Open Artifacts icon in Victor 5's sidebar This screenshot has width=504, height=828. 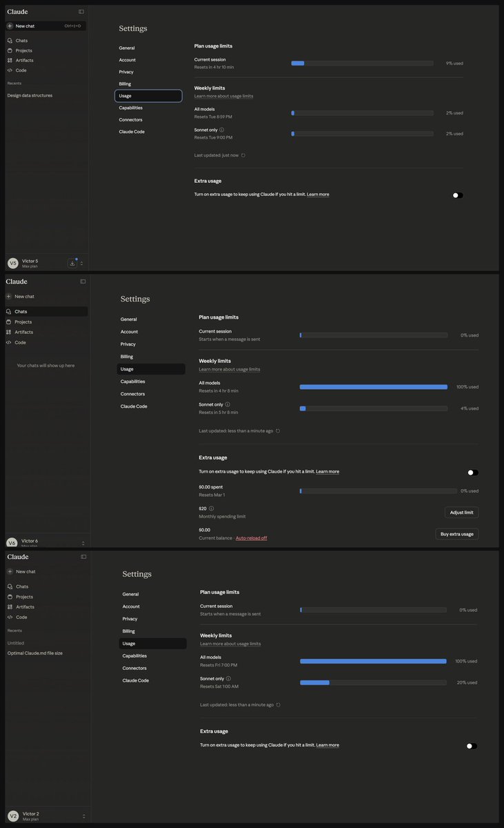(10, 60)
